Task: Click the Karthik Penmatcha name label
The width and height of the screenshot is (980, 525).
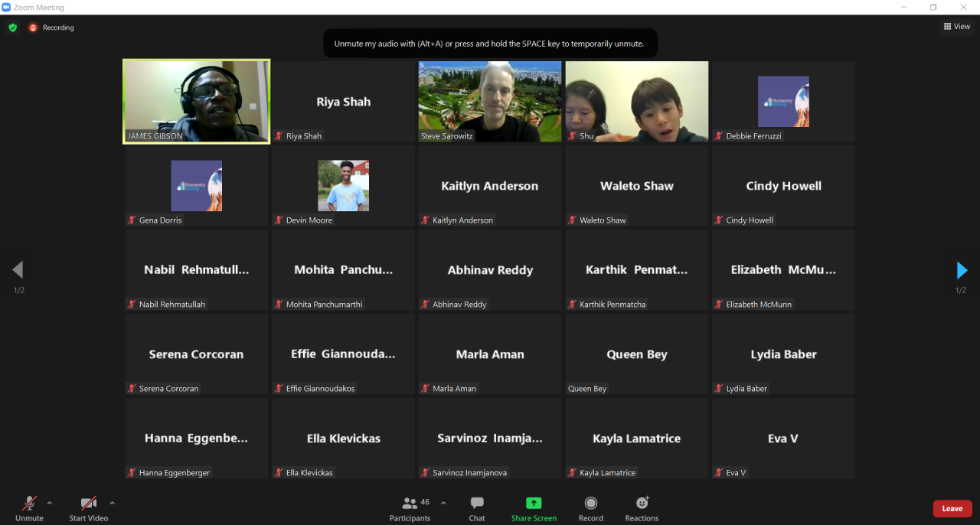Action: pyautogui.click(x=612, y=304)
